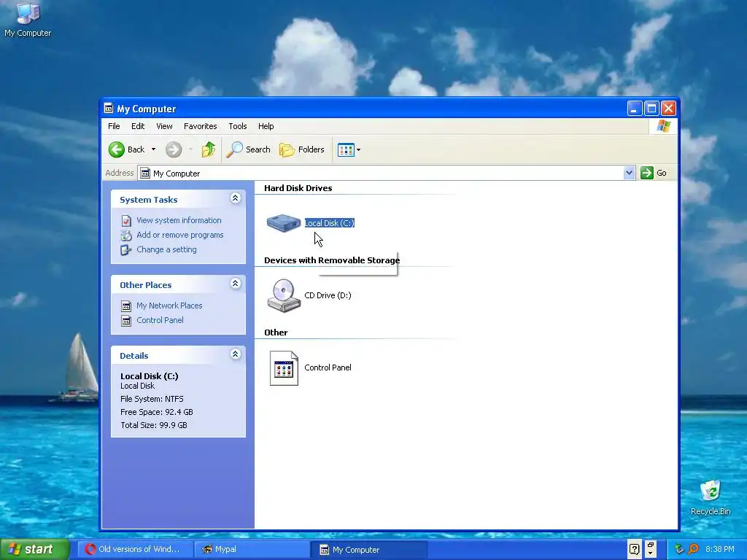This screenshot has height=560, width=747.
Task: Click the network connection tray icon
Action: click(679, 550)
